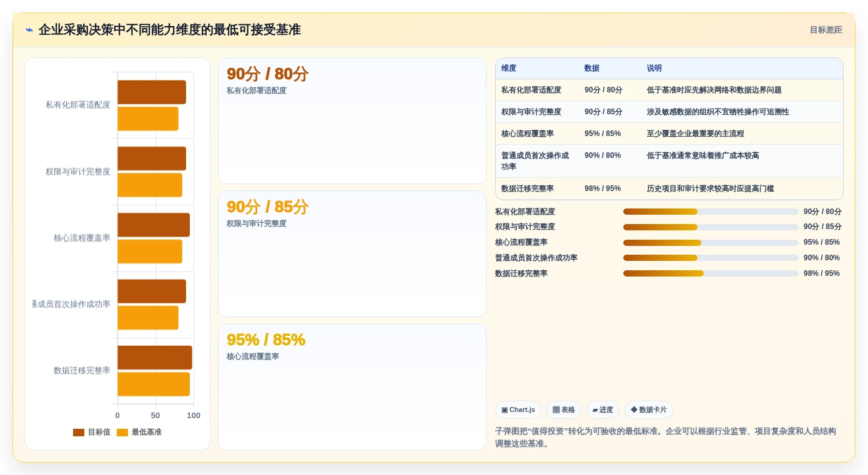The height and width of the screenshot is (475, 868).
Task: Click the table value 90% / 80%
Action: [x=603, y=155]
